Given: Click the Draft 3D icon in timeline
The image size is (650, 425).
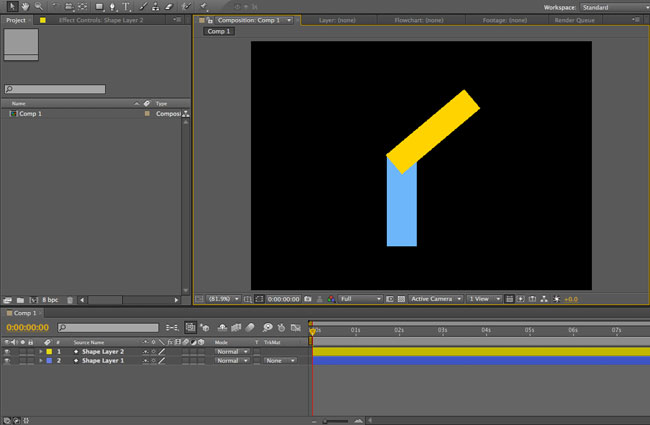Looking at the screenshot, I should pyautogui.click(x=205, y=328).
